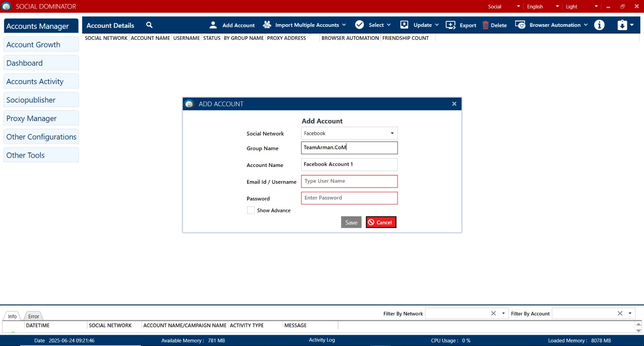The width and height of the screenshot is (644, 346).
Task: Click the STATUS column header
Action: (212, 38)
